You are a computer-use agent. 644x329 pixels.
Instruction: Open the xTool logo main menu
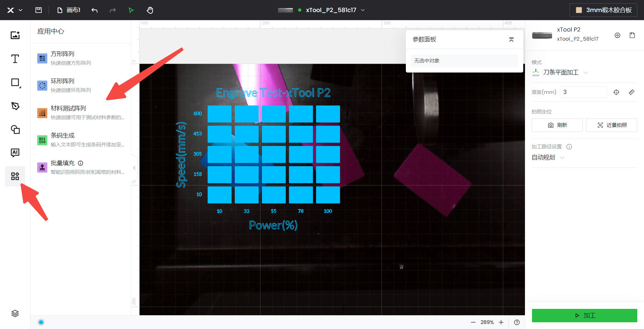[15, 10]
